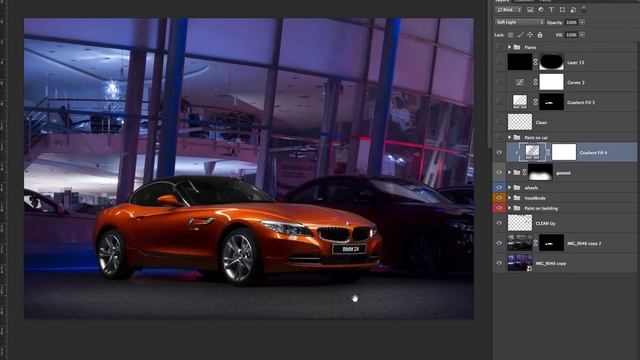640x360 pixels.
Task: Show the Clean layer visibility
Action: click(x=499, y=122)
